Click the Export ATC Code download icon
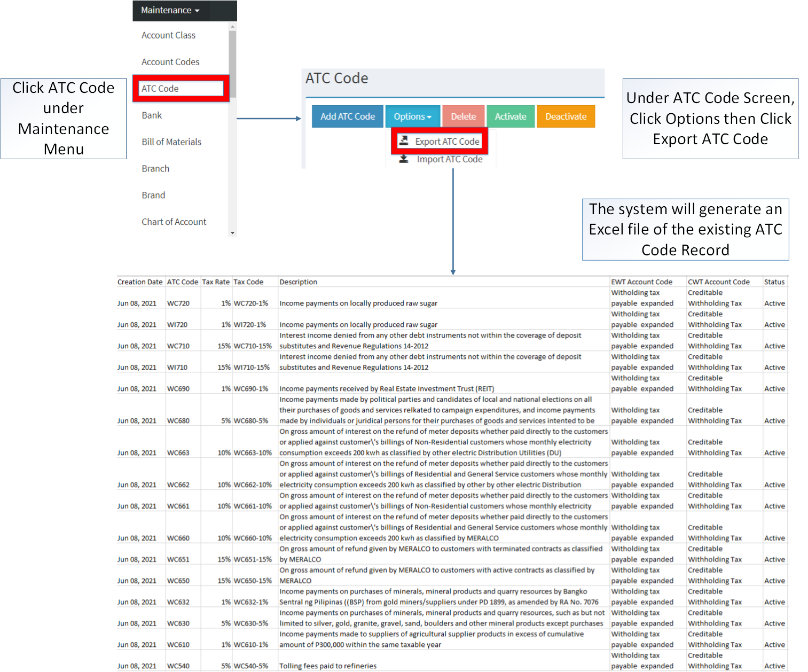Viewport: 808px width, 672px height. [404, 140]
